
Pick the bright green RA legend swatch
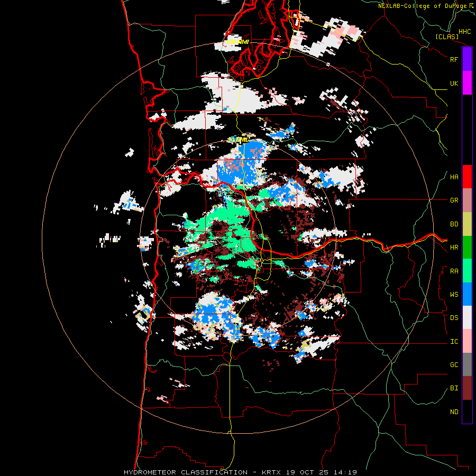pos(467,271)
